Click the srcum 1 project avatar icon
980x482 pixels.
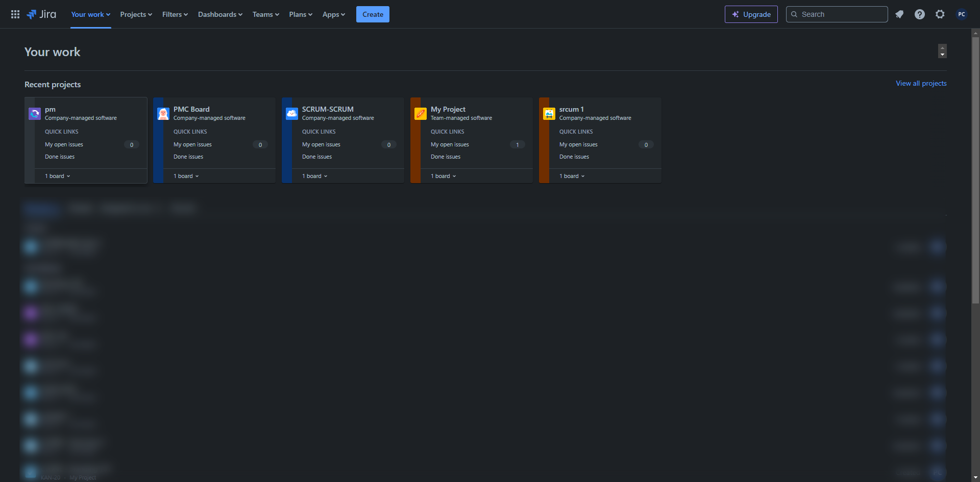pyautogui.click(x=549, y=113)
